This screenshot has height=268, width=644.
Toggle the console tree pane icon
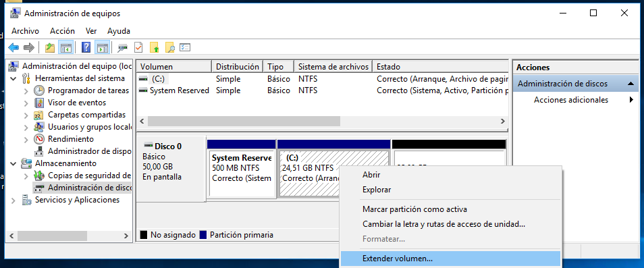tap(65, 48)
